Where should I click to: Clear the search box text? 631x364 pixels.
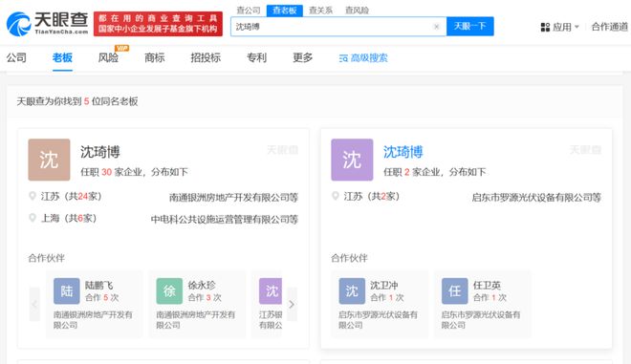(x=436, y=27)
